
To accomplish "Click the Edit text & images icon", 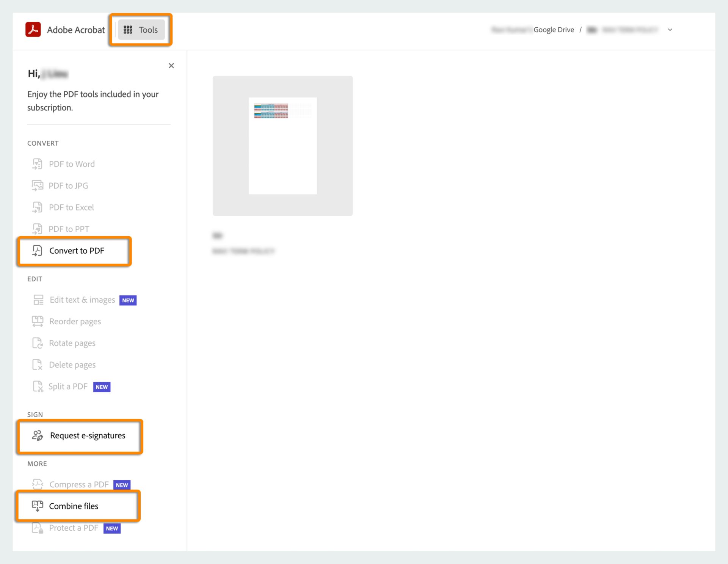I will [38, 300].
